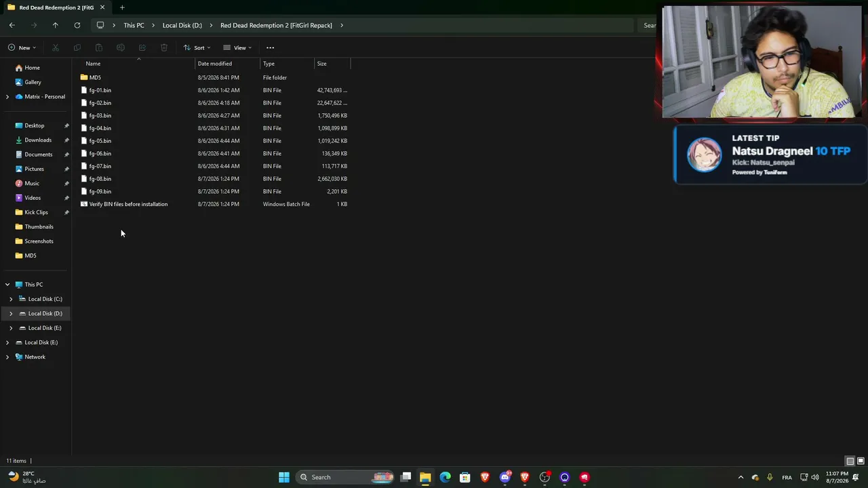Refresh the current folder view

tap(77, 25)
